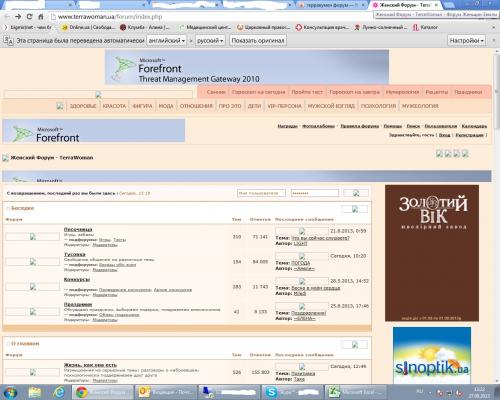
Task: Open the Конкурсы forum link
Action: click(x=77, y=279)
